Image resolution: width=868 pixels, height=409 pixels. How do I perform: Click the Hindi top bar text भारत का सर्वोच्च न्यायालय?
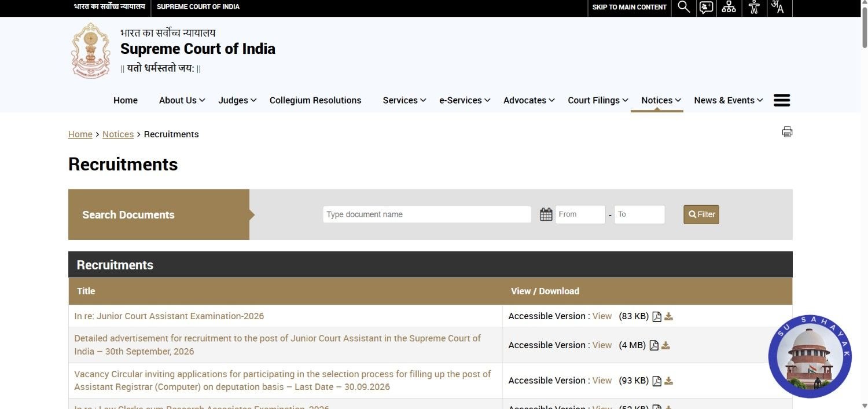click(109, 7)
